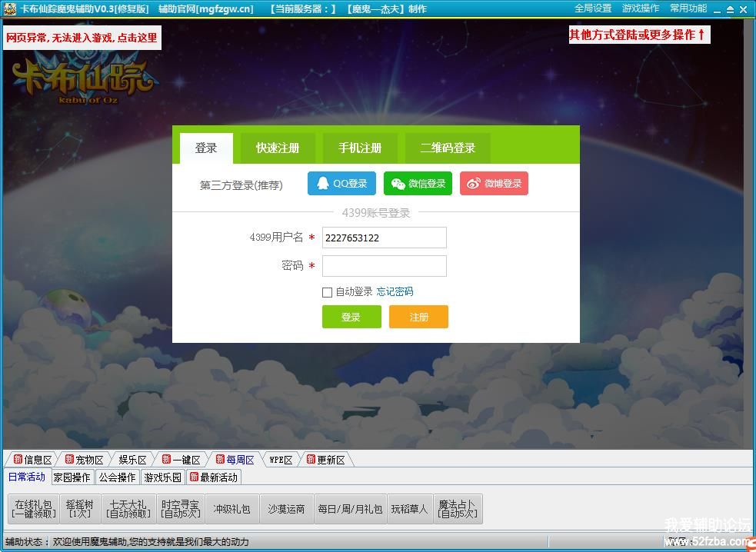Click the red 网页异常 notice link

(82, 38)
